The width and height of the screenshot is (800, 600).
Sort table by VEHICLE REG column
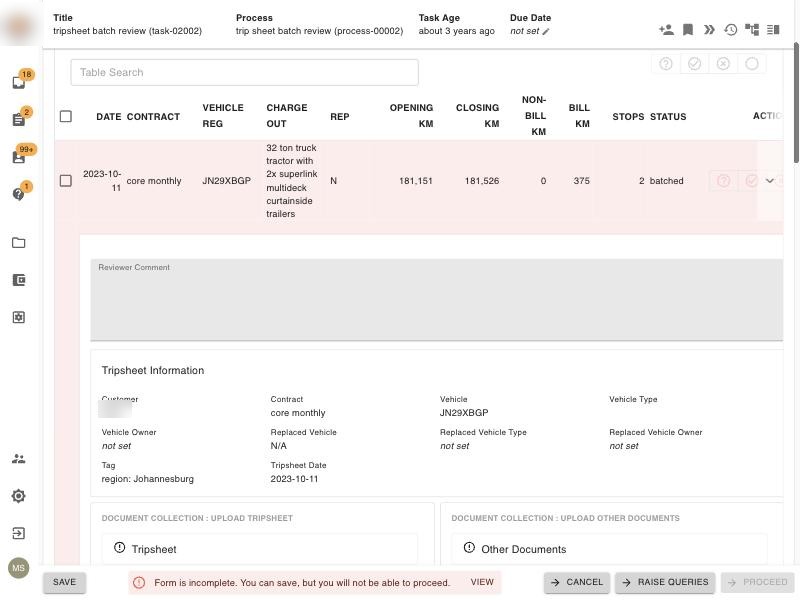pyautogui.click(x=223, y=116)
